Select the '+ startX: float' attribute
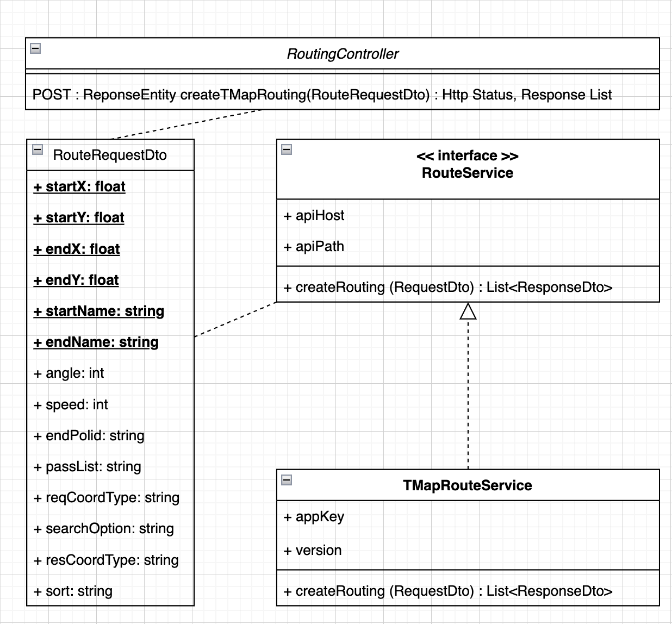 (79, 186)
